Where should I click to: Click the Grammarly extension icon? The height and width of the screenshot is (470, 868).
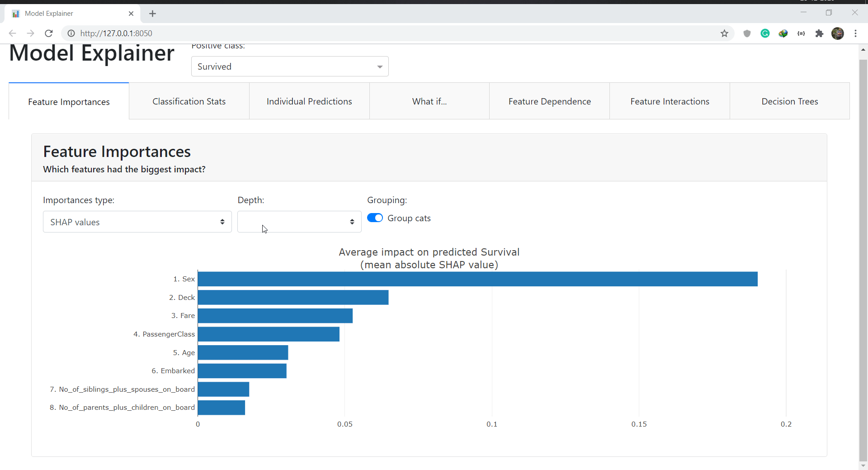[x=765, y=33]
